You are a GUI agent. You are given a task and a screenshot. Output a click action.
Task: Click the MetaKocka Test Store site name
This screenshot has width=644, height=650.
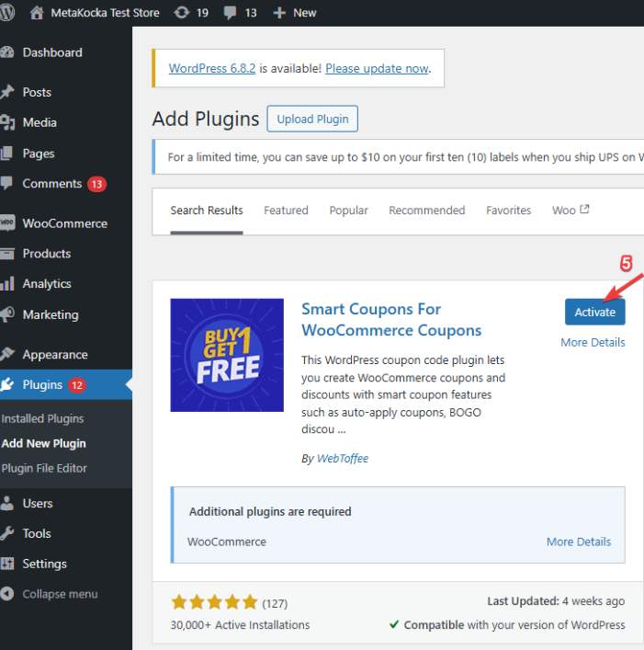pos(106,13)
